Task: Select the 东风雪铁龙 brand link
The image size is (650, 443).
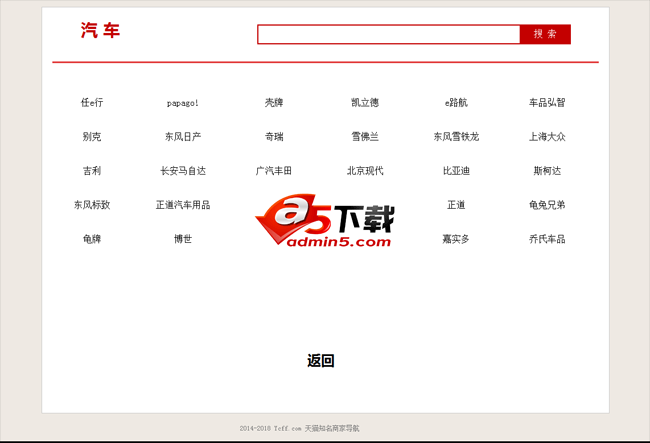Action: point(456,136)
